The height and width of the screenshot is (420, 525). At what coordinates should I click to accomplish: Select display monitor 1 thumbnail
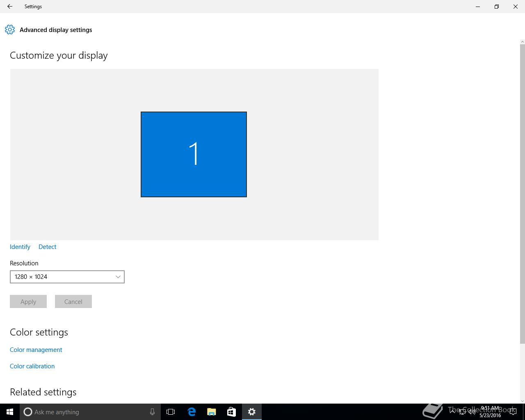194,154
